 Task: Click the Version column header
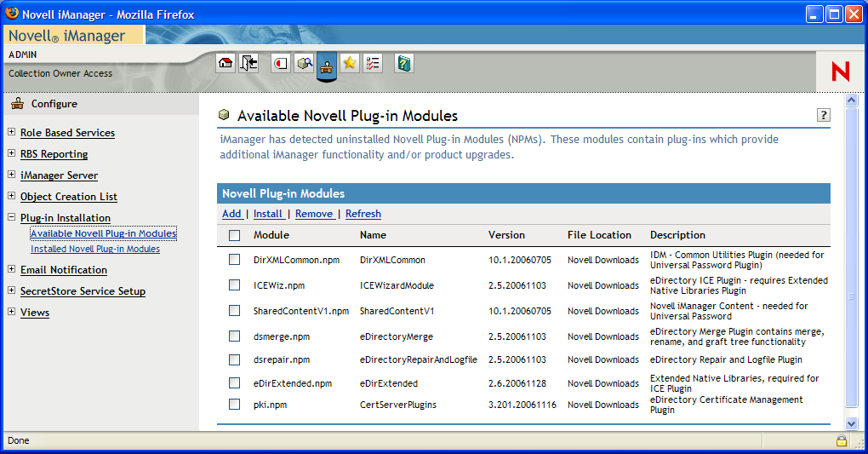click(x=506, y=235)
